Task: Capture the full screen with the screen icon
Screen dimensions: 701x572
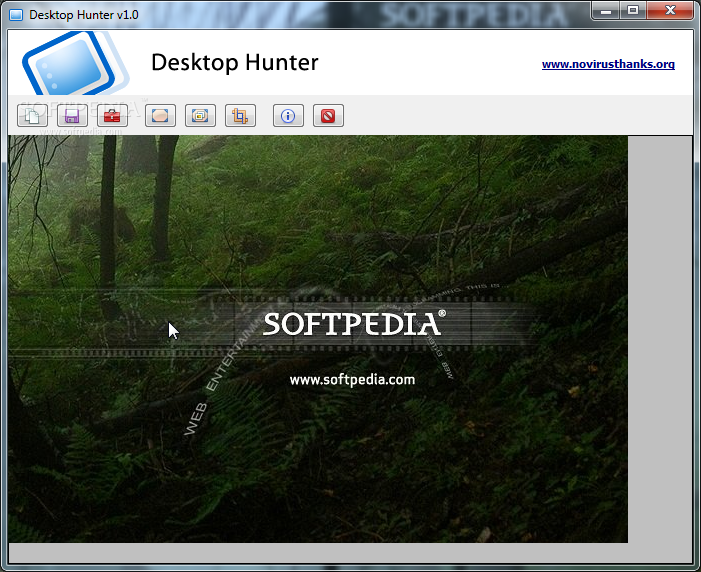Action: (x=160, y=116)
